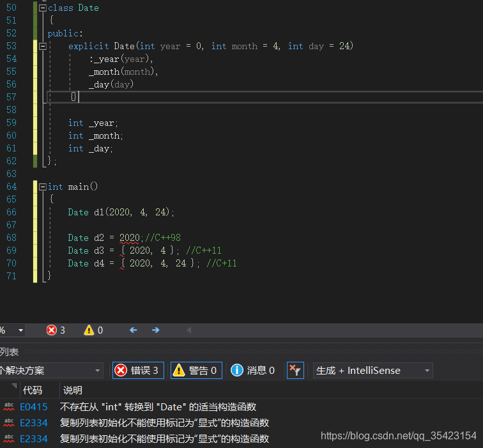
Task: Click the yellow warning count icon in editor bar
Action: point(89,330)
